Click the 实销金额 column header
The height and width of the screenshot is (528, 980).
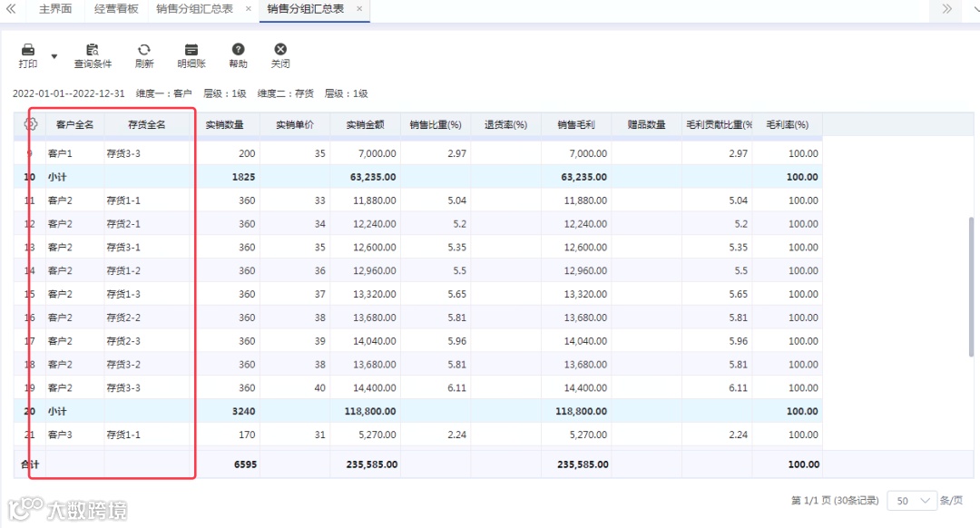click(x=365, y=124)
